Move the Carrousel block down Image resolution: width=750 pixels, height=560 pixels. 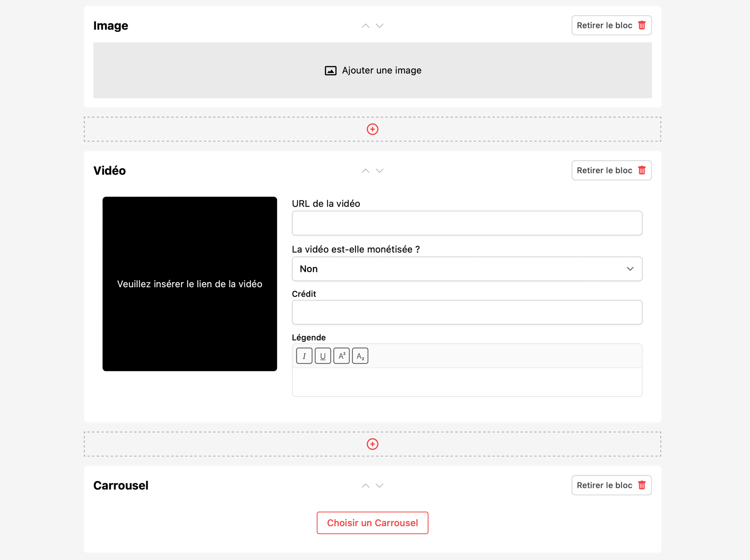coord(380,486)
